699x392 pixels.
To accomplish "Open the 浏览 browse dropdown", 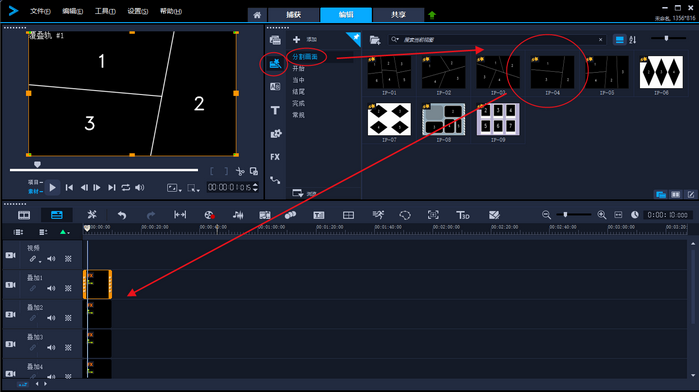I will click(x=304, y=193).
